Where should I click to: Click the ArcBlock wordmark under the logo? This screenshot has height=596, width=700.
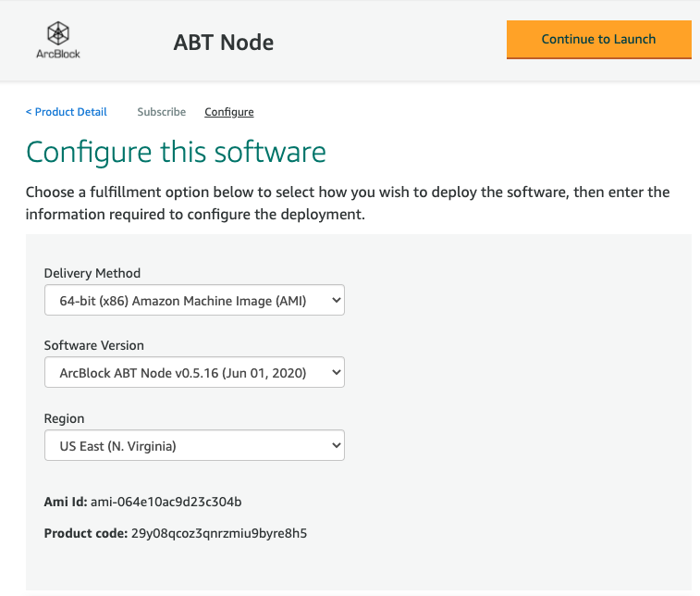pyautogui.click(x=58, y=54)
